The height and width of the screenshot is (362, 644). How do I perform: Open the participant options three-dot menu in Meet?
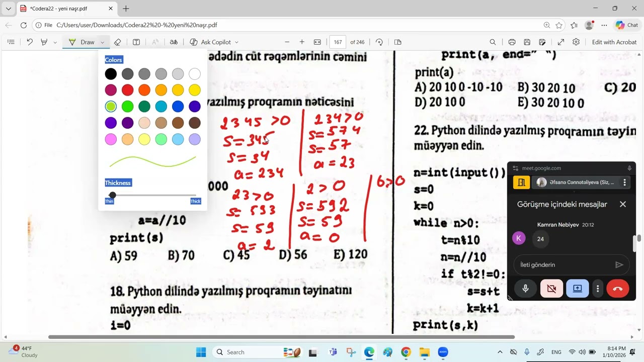pyautogui.click(x=624, y=183)
